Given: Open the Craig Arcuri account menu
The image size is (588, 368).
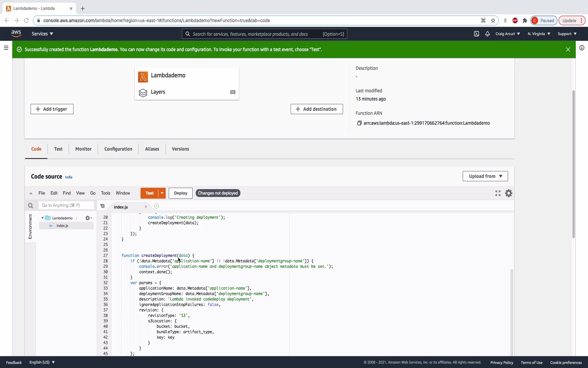Looking at the screenshot, I should click(x=508, y=34).
